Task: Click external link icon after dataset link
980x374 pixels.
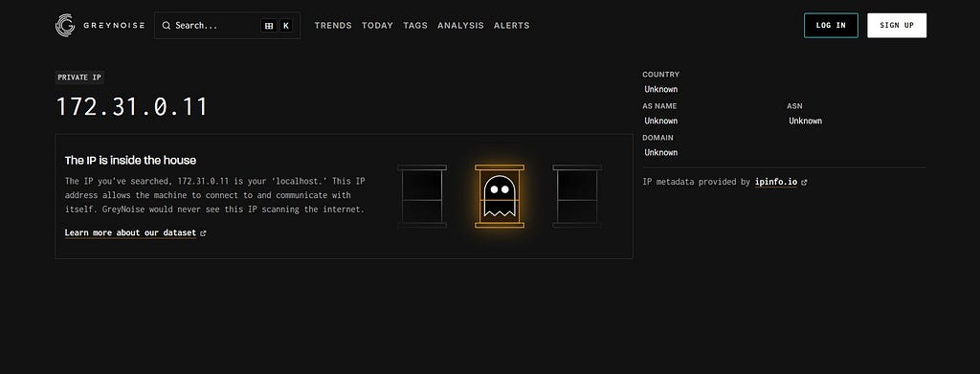Action: pos(203,232)
